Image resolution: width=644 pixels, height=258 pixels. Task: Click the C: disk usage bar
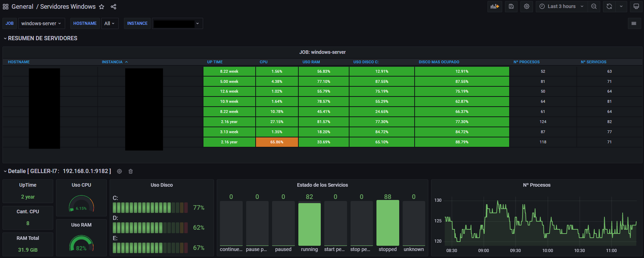tap(151, 208)
